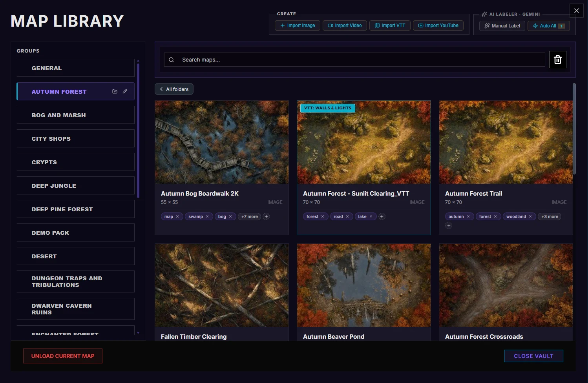Run Auto All AI labeling
This screenshot has height=383, width=588.
549,26
